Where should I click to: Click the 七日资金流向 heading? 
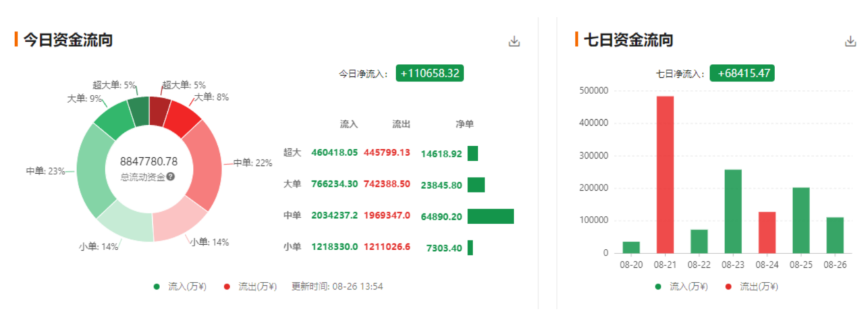pos(628,40)
